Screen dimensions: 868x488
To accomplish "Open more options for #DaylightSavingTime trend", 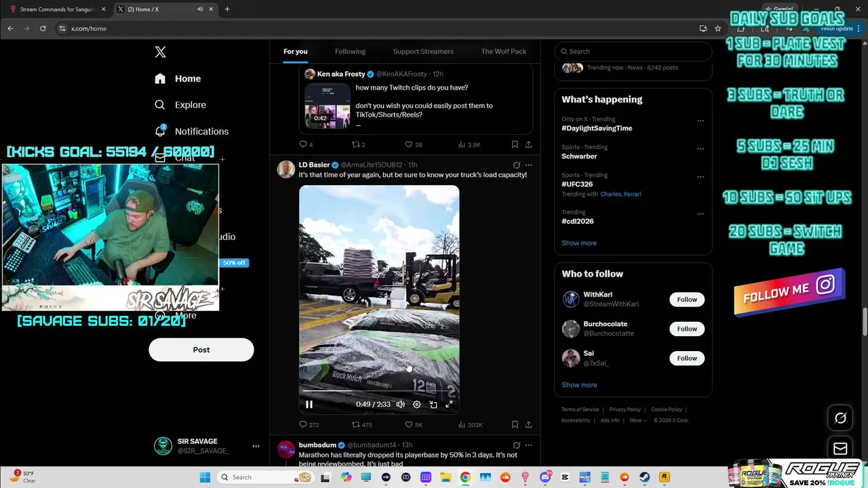I will point(701,121).
